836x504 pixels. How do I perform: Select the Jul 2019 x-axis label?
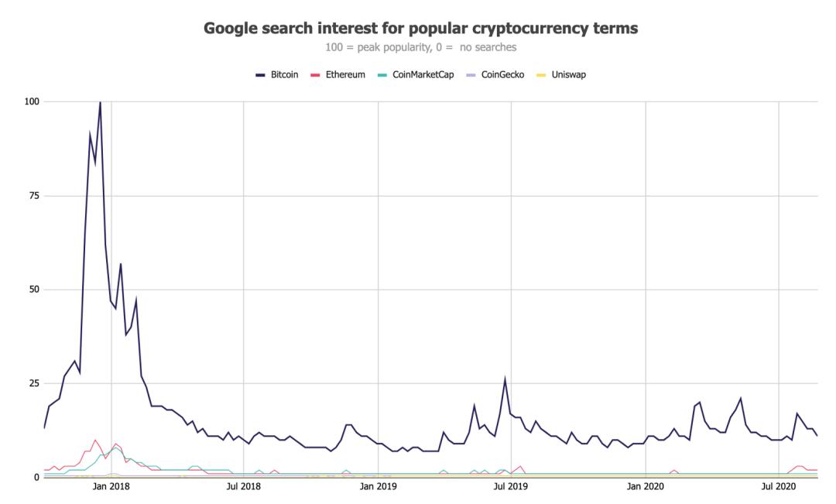click(x=511, y=486)
